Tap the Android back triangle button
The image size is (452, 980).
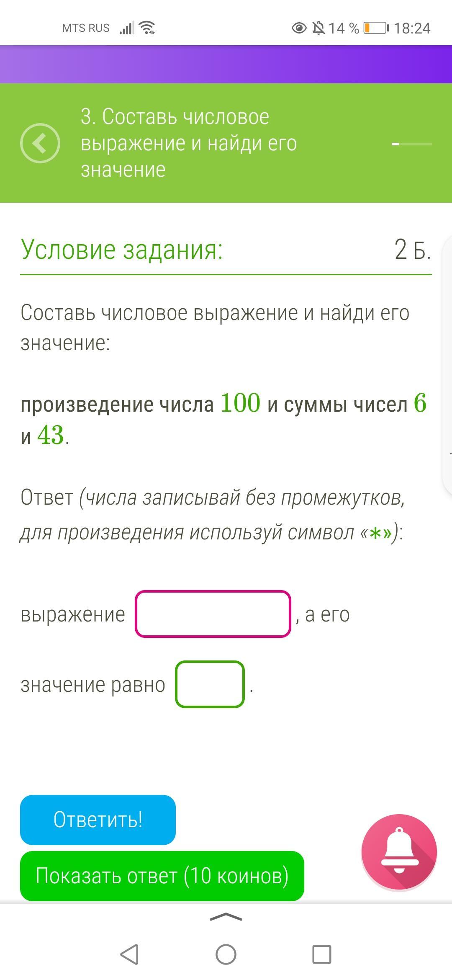[x=130, y=954]
